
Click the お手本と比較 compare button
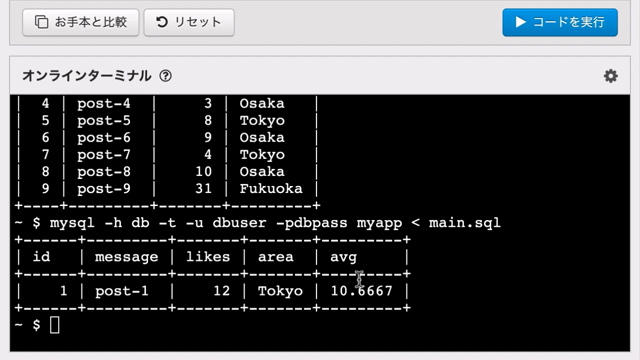[x=81, y=22]
